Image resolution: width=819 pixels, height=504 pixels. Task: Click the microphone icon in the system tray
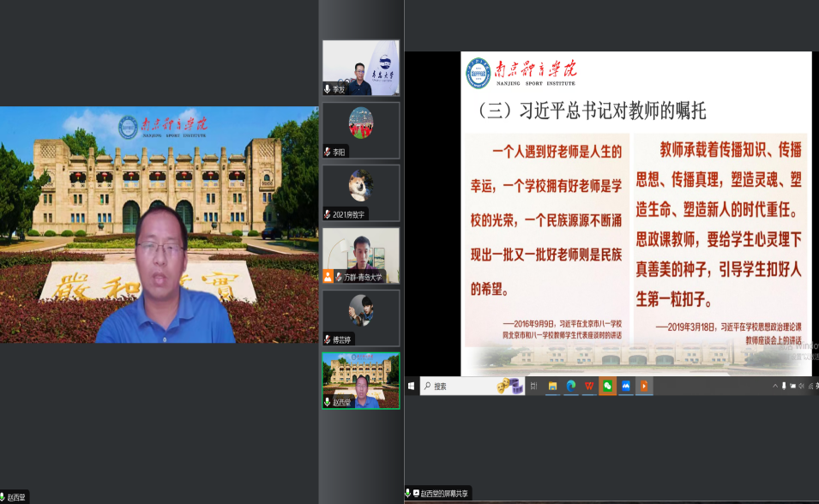coord(785,386)
